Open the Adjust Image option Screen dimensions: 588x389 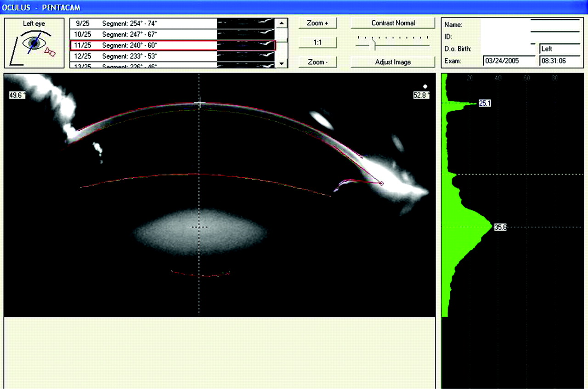393,62
